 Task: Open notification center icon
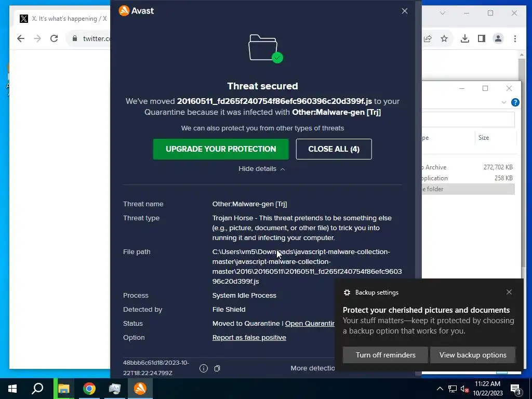click(516, 389)
